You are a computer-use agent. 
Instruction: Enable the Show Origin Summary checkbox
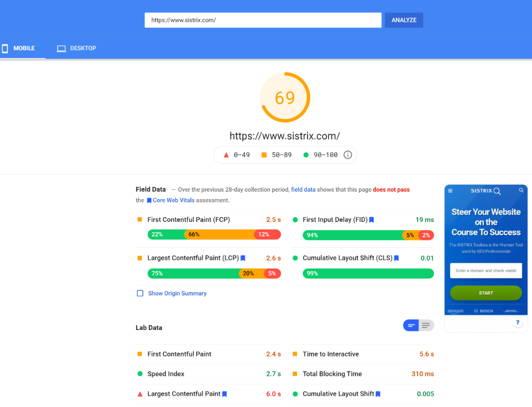pos(140,293)
